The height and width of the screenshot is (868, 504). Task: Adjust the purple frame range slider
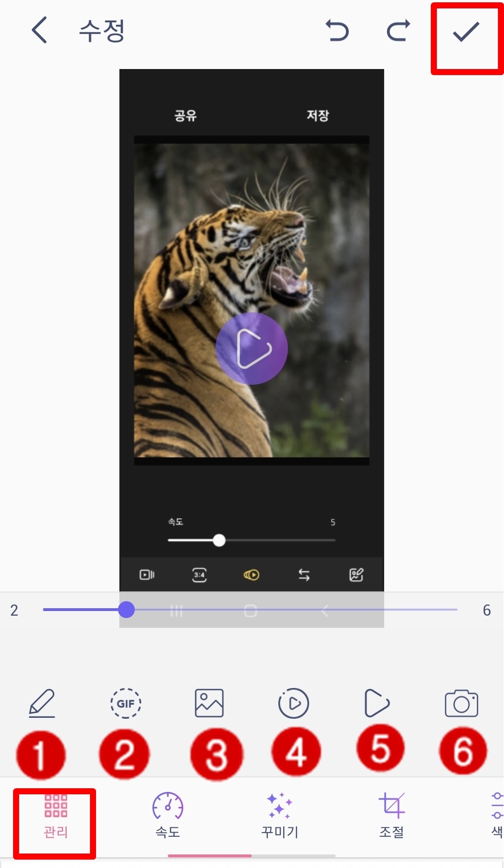[x=126, y=610]
